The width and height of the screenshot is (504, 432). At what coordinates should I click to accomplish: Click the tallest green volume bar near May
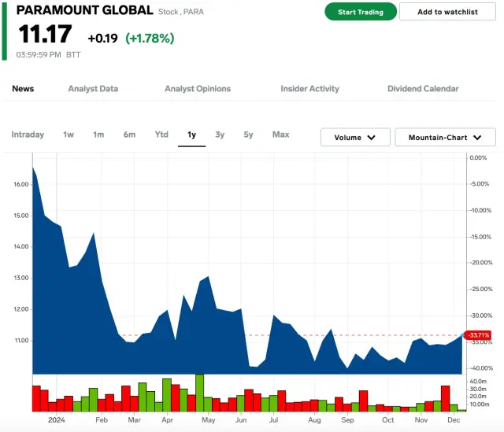point(200,393)
